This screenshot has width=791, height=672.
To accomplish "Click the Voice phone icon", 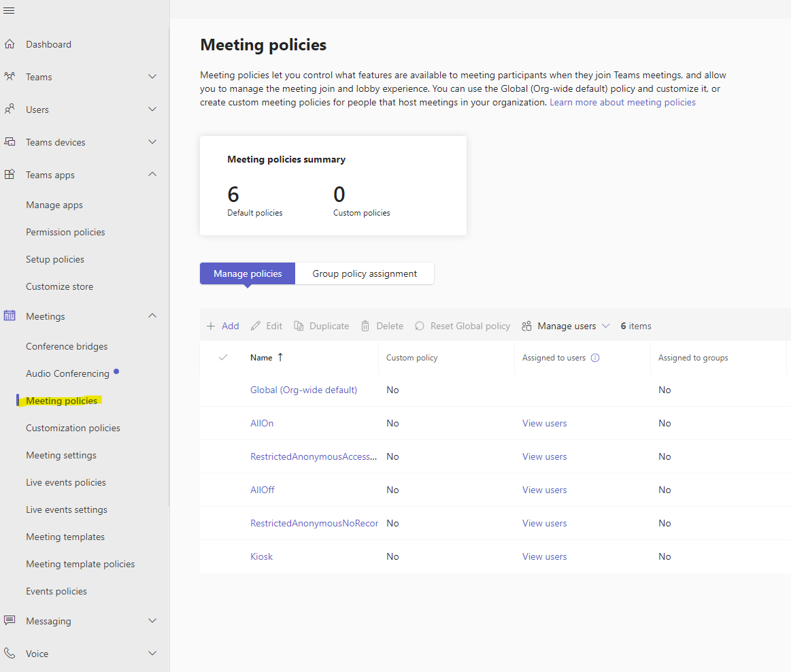I will [x=10, y=654].
